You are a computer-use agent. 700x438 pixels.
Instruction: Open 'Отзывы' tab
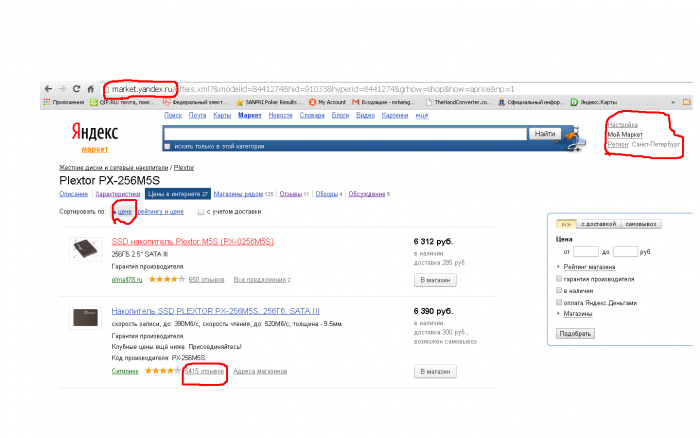291,194
